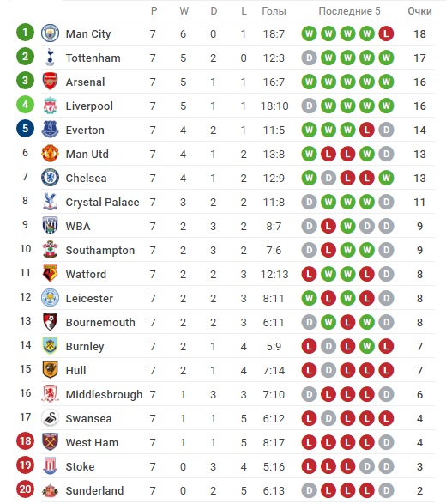
Task: Click the Watford club crest
Action: pos(50,274)
